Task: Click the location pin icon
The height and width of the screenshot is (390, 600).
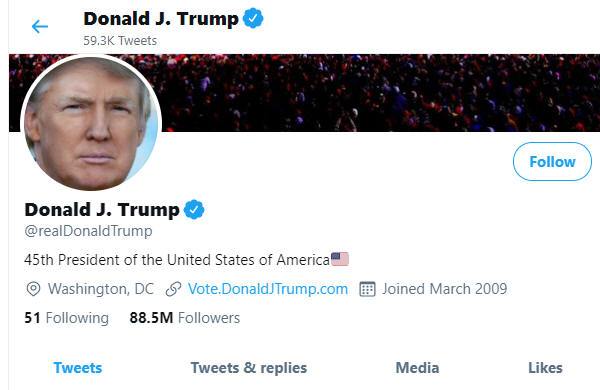Action: [33, 289]
